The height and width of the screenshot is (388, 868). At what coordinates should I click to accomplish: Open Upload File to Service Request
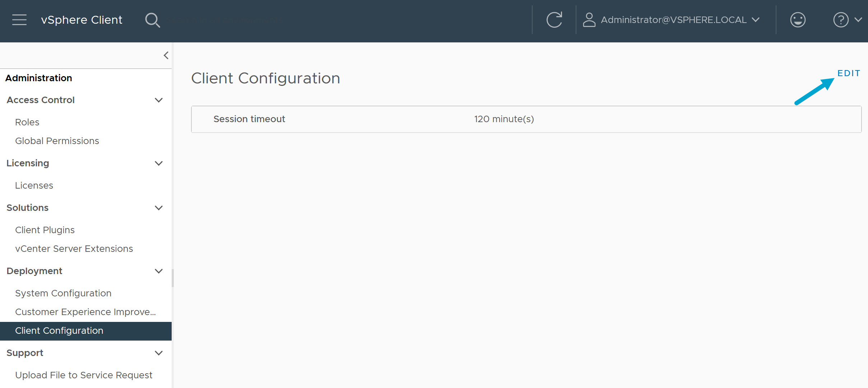click(x=84, y=375)
